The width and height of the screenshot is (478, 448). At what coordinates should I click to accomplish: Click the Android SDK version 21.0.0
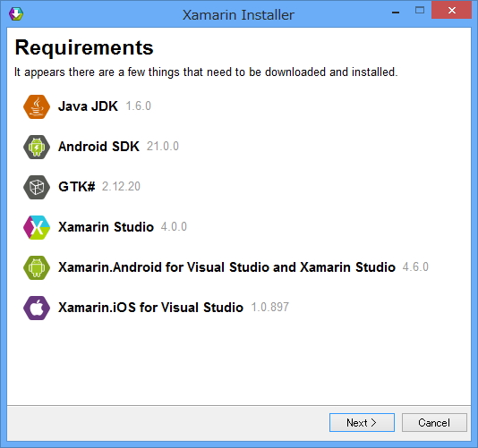point(163,146)
